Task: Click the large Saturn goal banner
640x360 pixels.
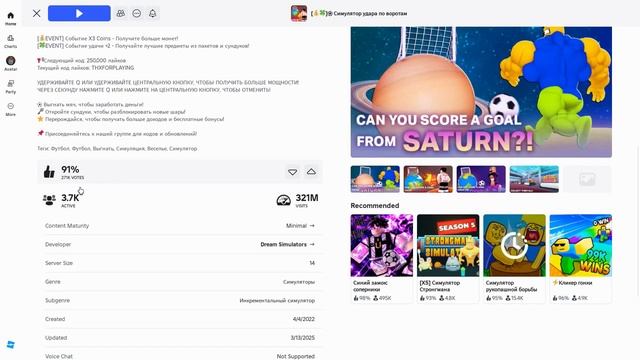Action: [x=481, y=92]
